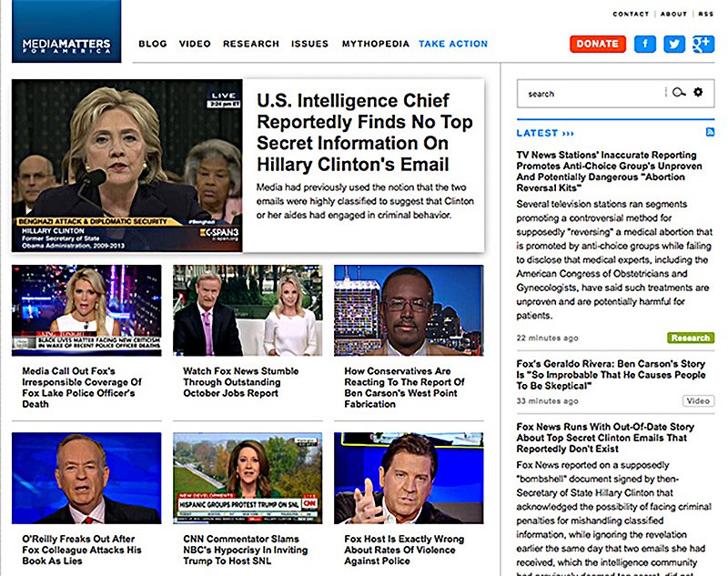The image size is (728, 576).
Task: Open 'Fox News Runs With Out-Of-Date Story' item
Action: coord(605,438)
